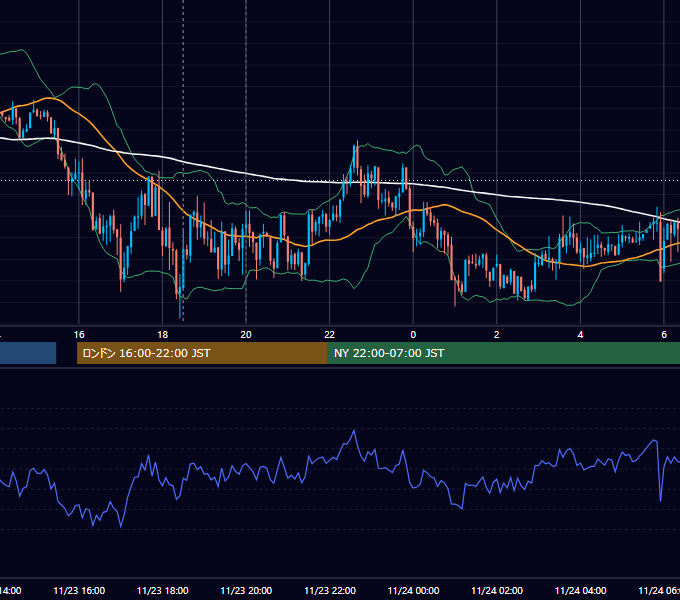
Task: Click the hour label 16 on chart axis
Action: 79,335
